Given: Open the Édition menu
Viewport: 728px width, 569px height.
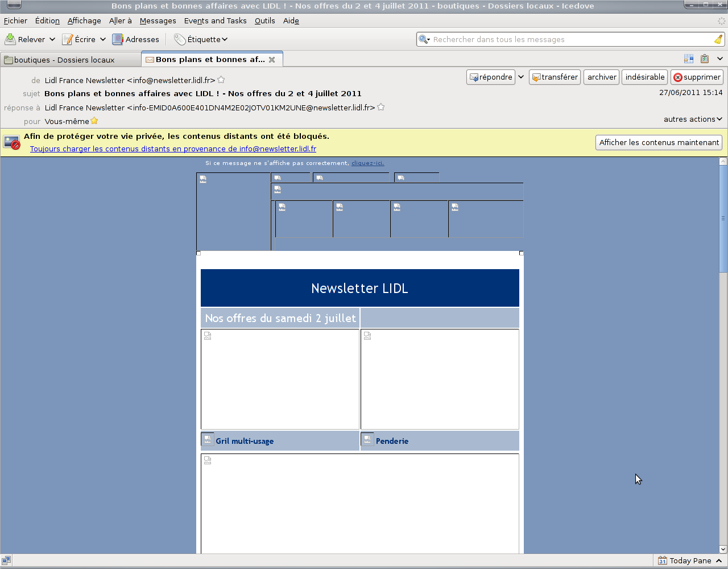Looking at the screenshot, I should (x=47, y=20).
